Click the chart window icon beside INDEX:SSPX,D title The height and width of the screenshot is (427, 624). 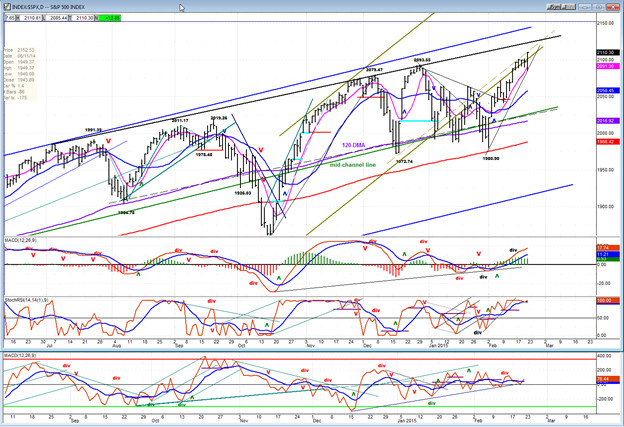pyautogui.click(x=8, y=7)
